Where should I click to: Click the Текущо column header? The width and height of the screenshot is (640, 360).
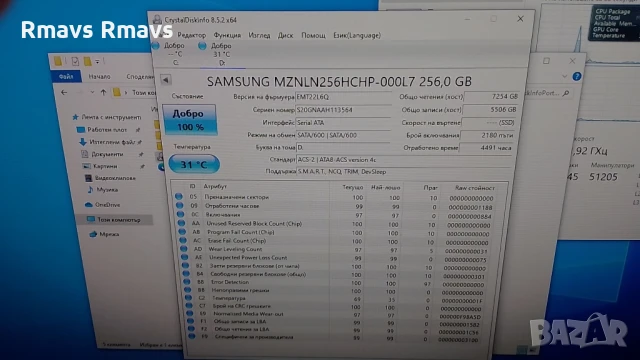pos(352,187)
